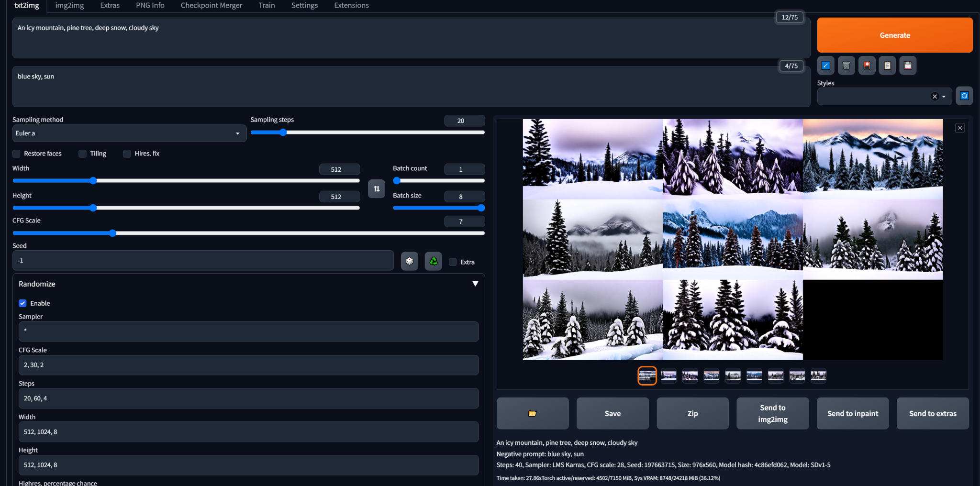Screen dimensions: 980x486
Task: Click the CFG Scale slider handle
Action: coord(112,233)
